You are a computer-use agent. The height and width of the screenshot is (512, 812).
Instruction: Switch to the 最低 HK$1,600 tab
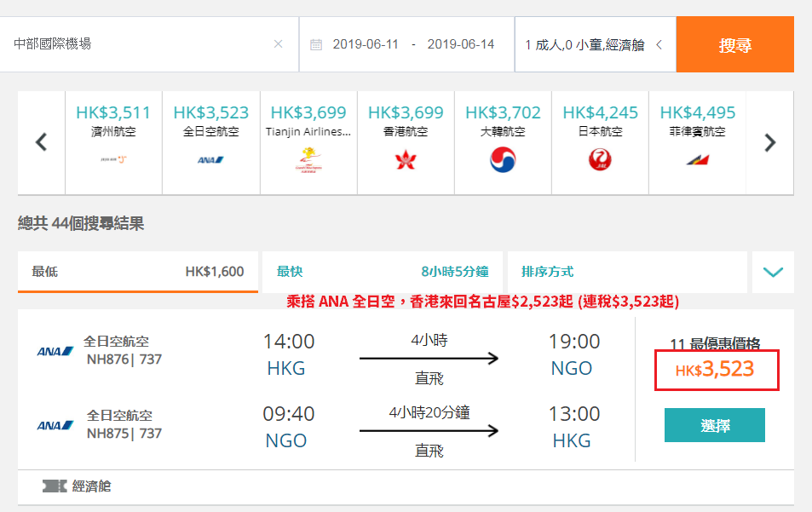pos(138,272)
